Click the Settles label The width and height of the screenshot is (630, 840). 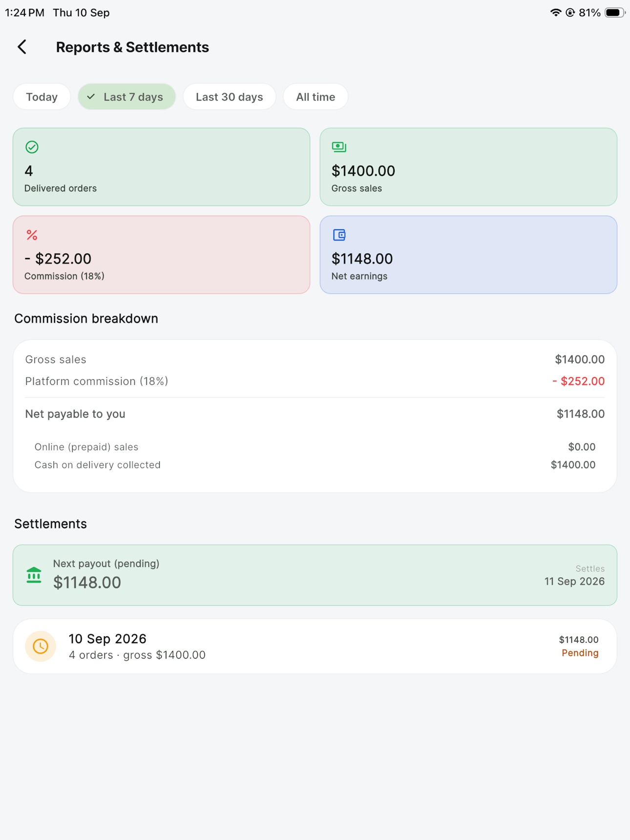[x=590, y=568]
